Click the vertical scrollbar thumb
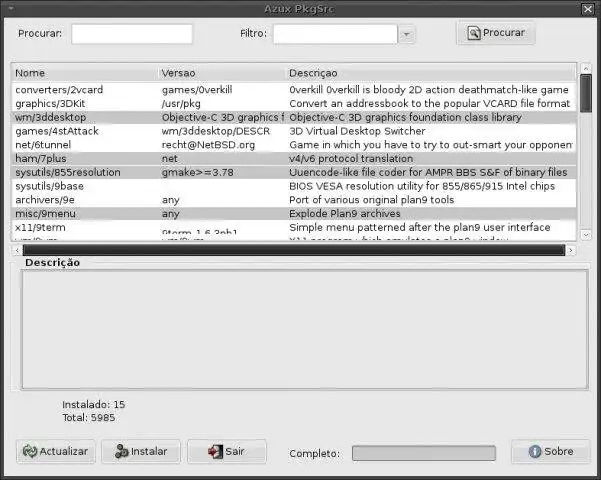This screenshot has height=480, width=601. [586, 93]
